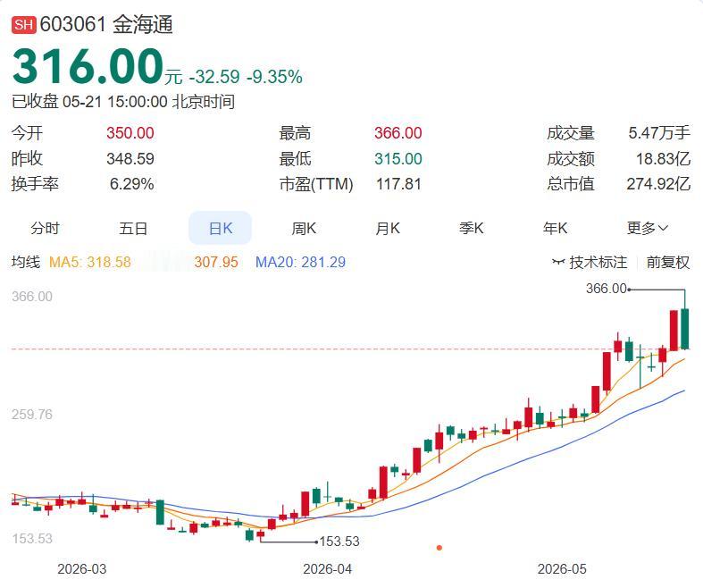
Task: Click the 2026-04 date axis label
Action: 327,569
